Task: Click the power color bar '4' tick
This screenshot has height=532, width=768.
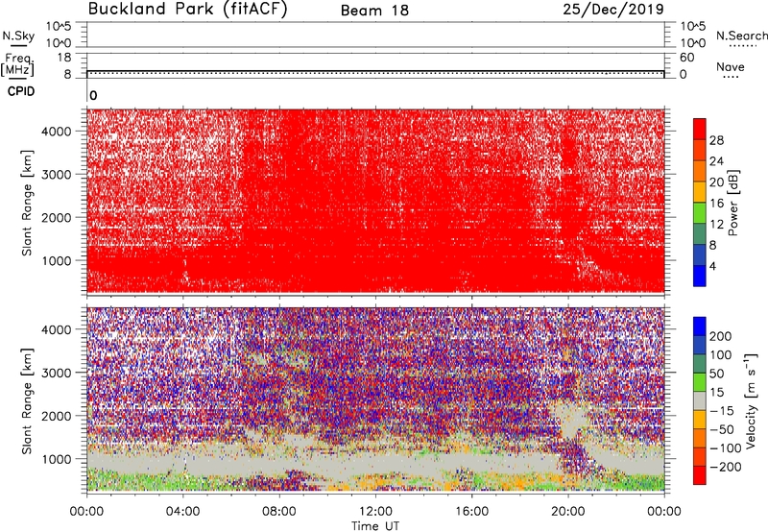Action: point(713,266)
